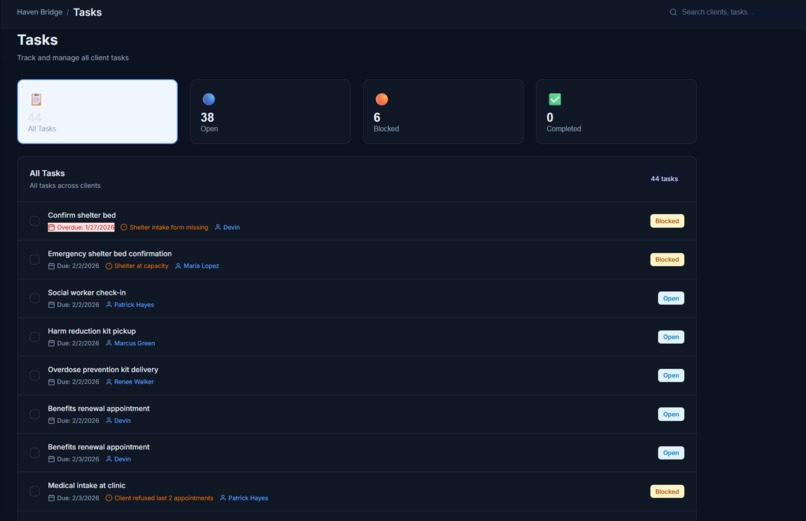Select the All Tasks filter card
The image size is (806, 521).
point(97,111)
